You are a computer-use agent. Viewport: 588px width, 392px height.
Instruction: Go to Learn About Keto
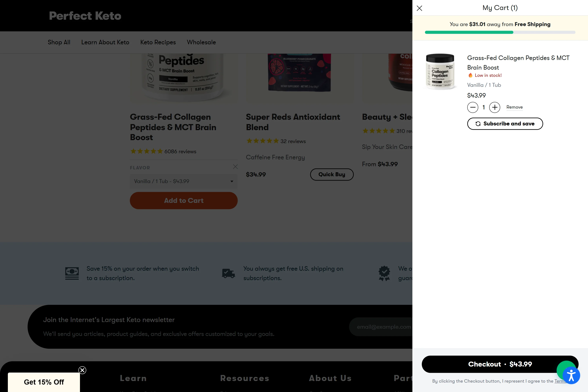(x=105, y=42)
